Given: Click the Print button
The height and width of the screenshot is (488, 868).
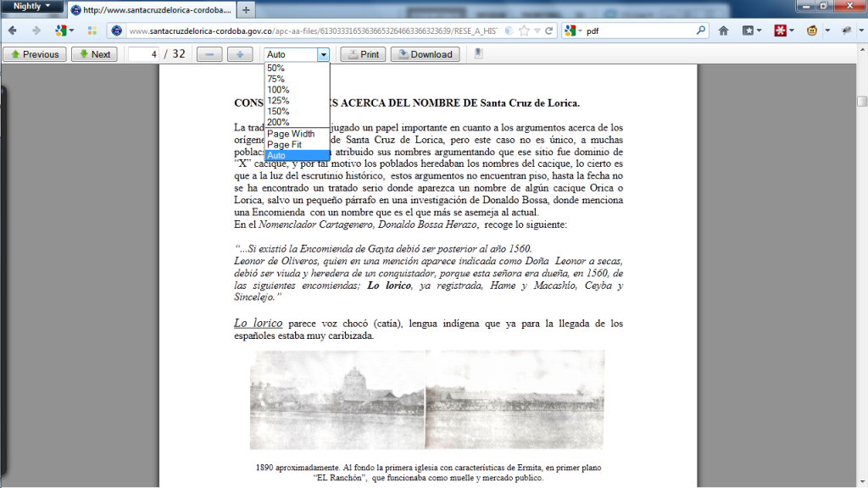Looking at the screenshot, I should click(x=362, y=54).
